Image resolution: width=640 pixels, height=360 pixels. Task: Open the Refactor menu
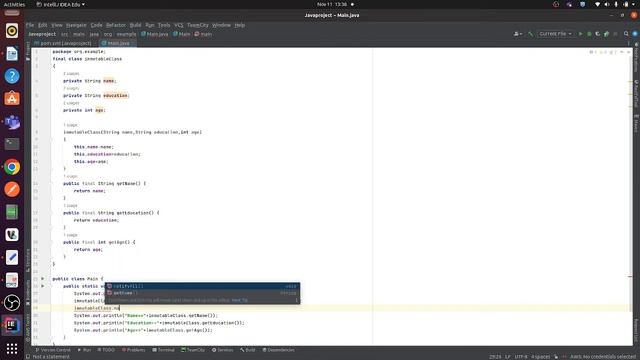pyautogui.click(x=116, y=25)
